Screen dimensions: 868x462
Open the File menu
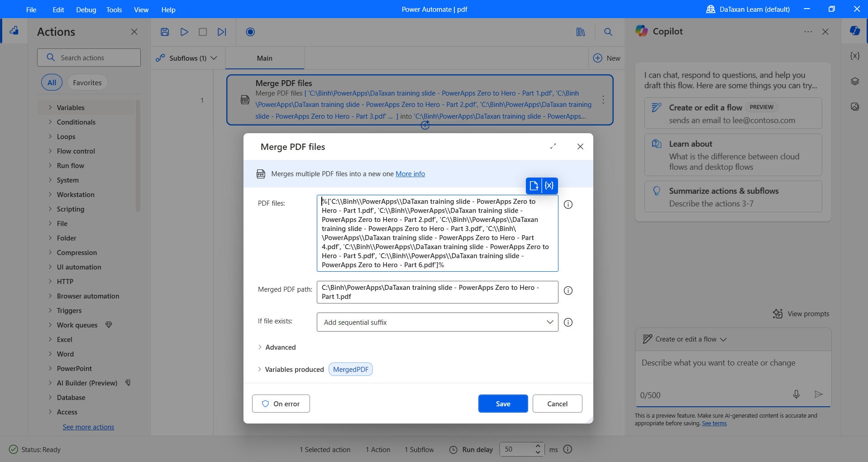tap(31, 10)
